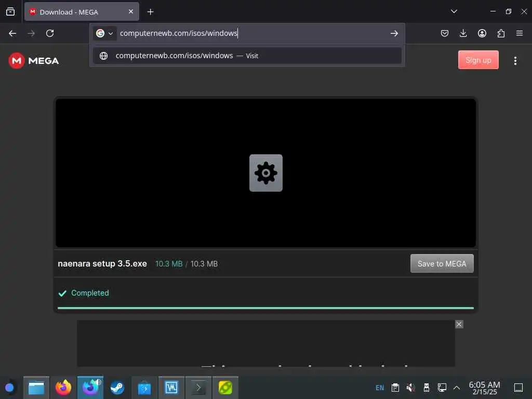Click the Sign up button

(x=478, y=60)
